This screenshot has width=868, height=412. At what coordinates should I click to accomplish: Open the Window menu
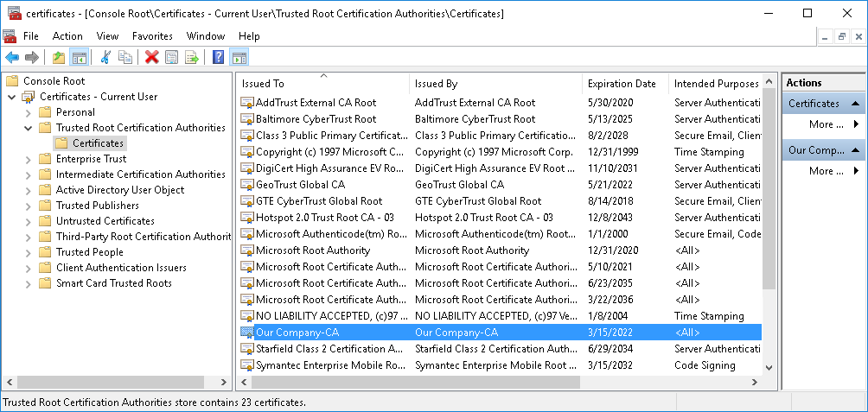tap(206, 36)
